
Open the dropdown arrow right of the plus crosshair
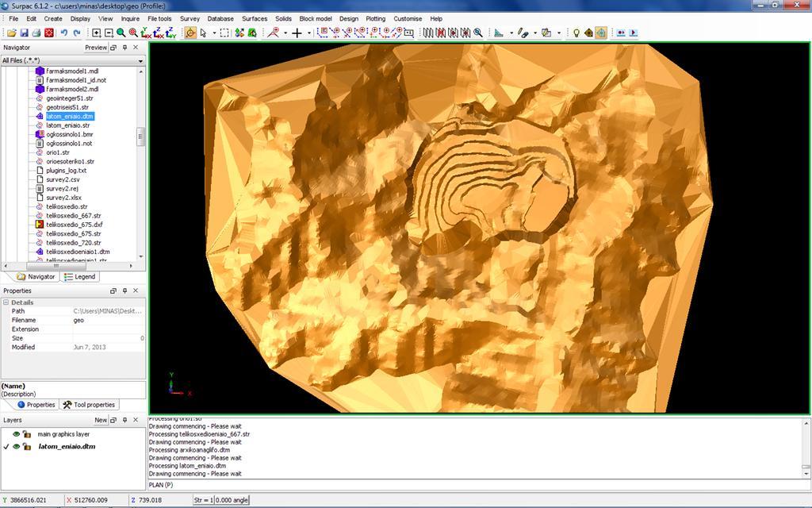click(x=309, y=33)
